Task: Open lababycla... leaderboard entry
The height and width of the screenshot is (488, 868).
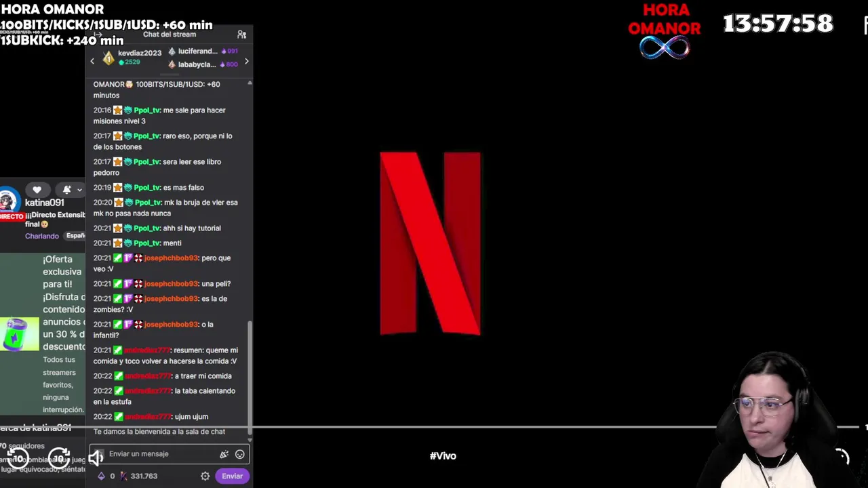Action: pos(203,65)
